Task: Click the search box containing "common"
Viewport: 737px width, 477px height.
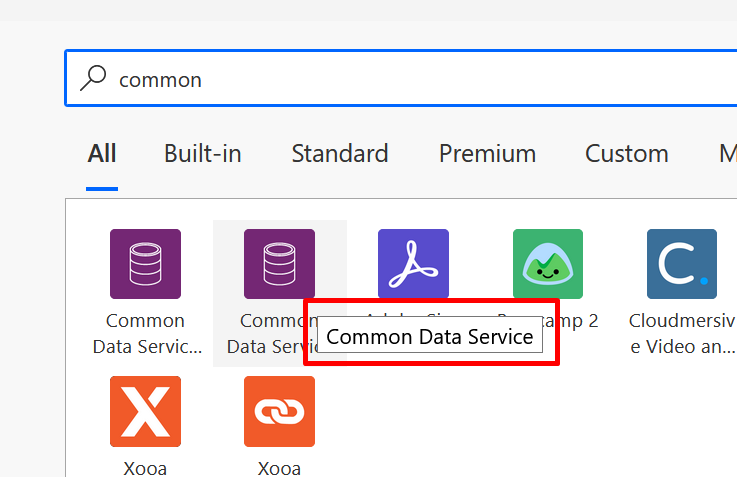Action: (x=401, y=78)
